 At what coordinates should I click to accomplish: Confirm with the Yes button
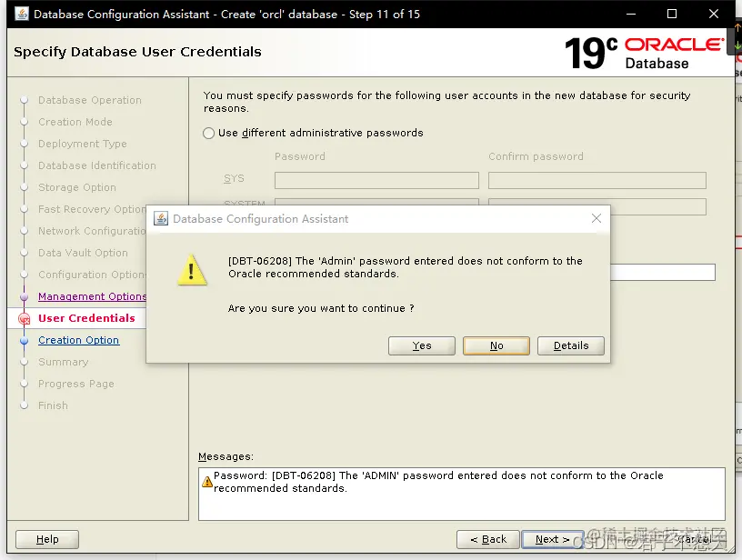click(x=422, y=345)
